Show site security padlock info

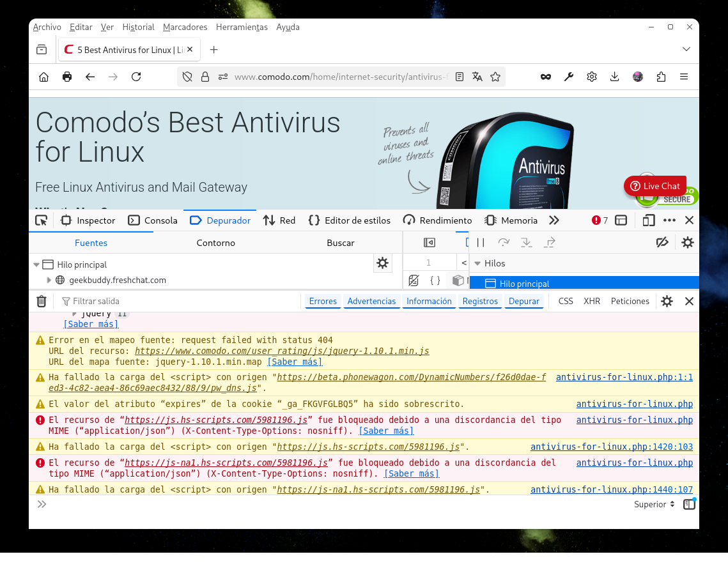coord(205,77)
